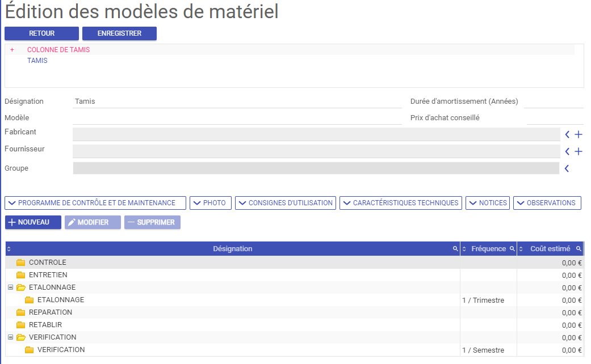Open the Groupe selection field
The width and height of the screenshot is (591, 364).
pos(316,168)
